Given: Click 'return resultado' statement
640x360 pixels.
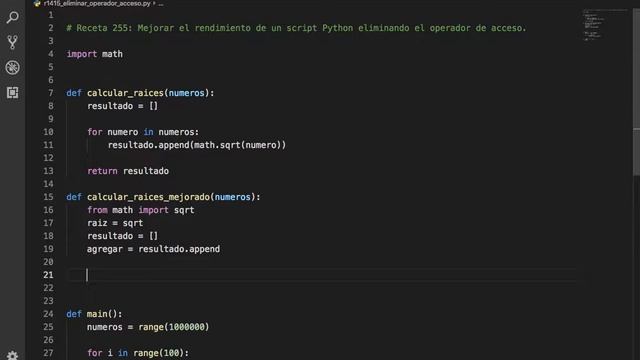Looking at the screenshot, I should pos(128,171).
